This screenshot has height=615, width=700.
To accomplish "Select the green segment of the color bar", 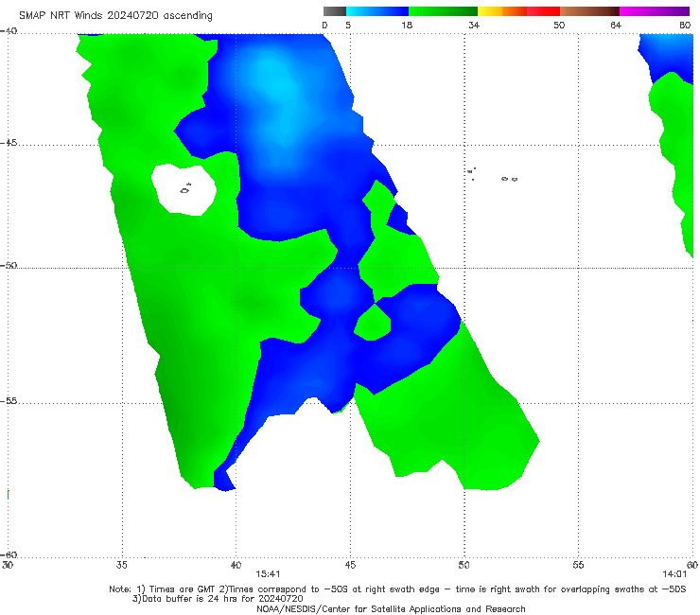I will point(443,11).
